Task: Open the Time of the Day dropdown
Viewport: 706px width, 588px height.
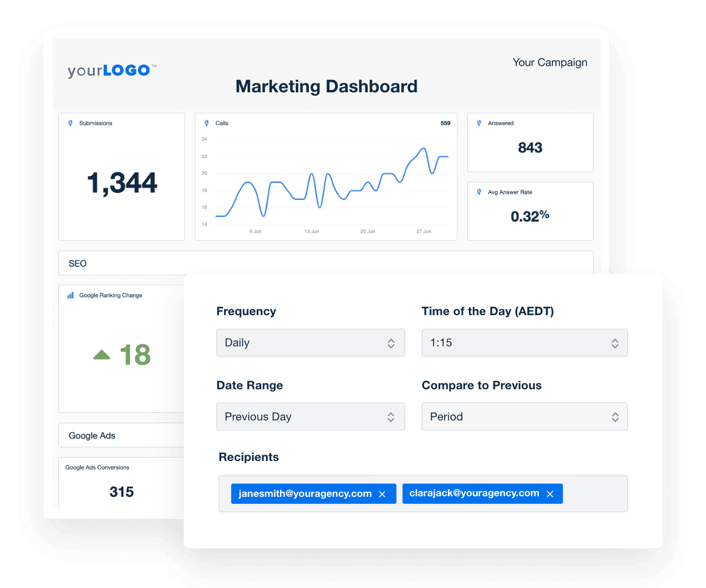Action: 524,343
